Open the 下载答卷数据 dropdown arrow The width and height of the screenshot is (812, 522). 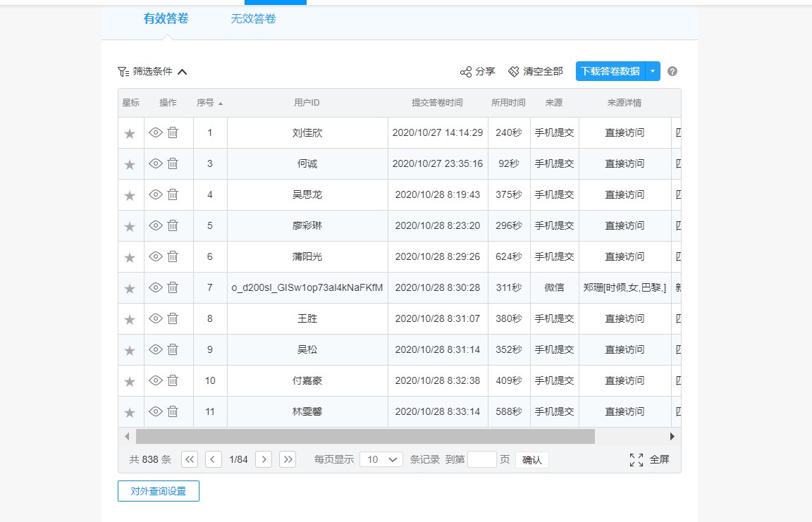[653, 70]
